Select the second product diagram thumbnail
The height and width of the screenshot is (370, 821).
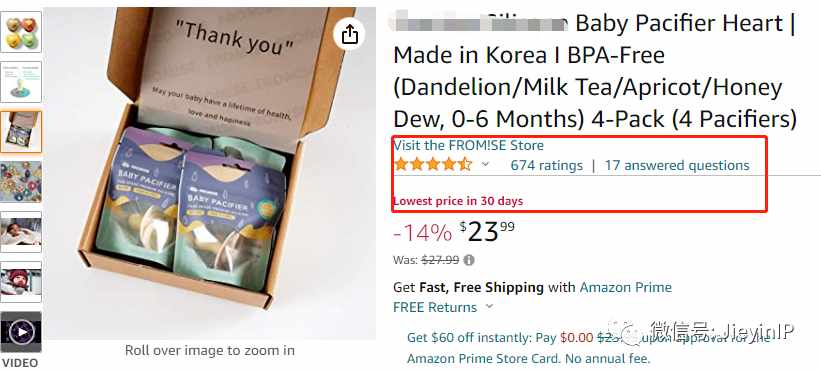(21, 82)
